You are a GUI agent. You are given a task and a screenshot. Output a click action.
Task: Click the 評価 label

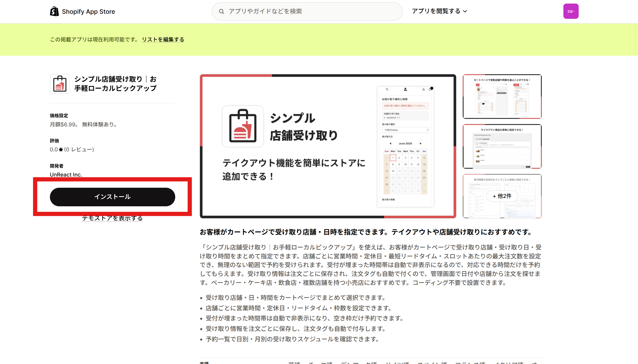click(x=54, y=141)
